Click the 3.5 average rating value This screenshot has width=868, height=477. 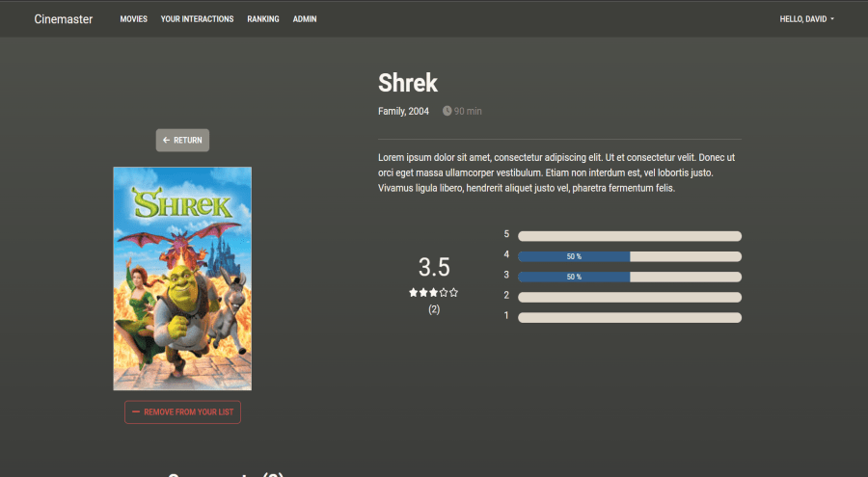click(434, 267)
